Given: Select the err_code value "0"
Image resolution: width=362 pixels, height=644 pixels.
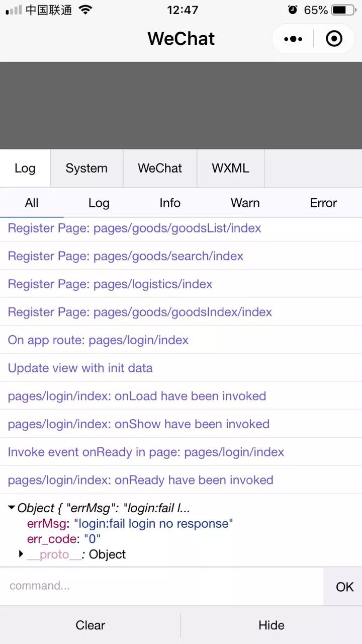Looking at the screenshot, I should tap(92, 539).
